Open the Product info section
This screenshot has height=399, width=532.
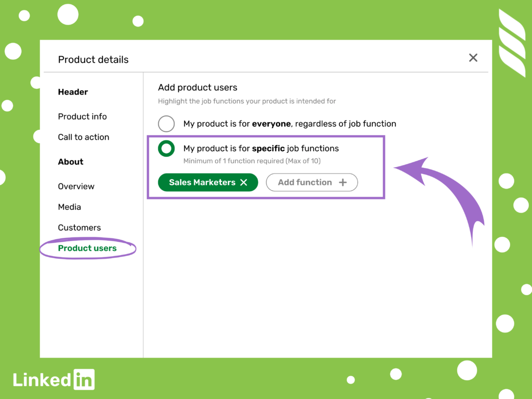pos(82,116)
